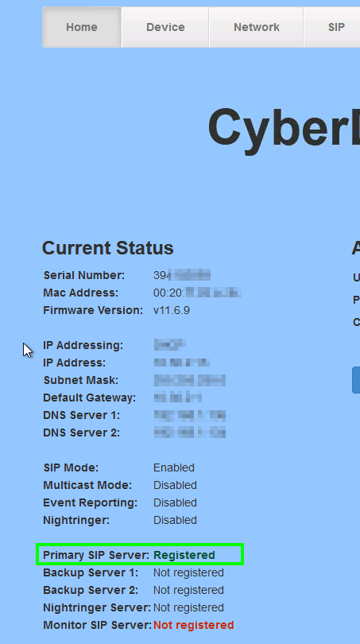Click the blurred serial number value
This screenshot has width=360, height=644.
(x=182, y=275)
